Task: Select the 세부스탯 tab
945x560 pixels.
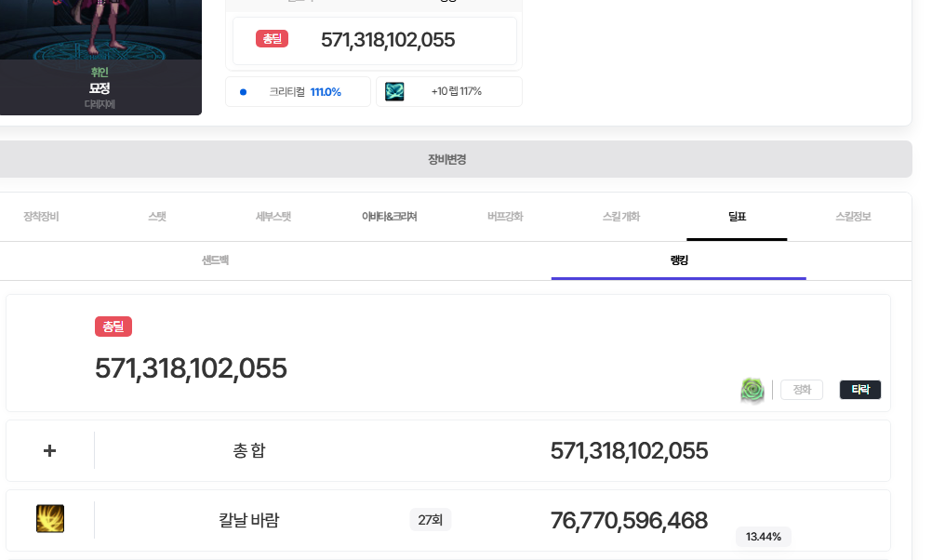Action: [273, 217]
